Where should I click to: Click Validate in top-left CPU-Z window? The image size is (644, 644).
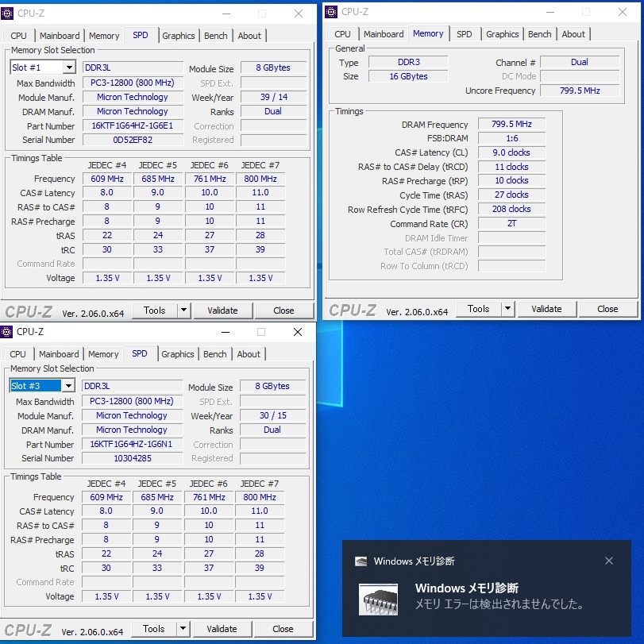point(222,310)
